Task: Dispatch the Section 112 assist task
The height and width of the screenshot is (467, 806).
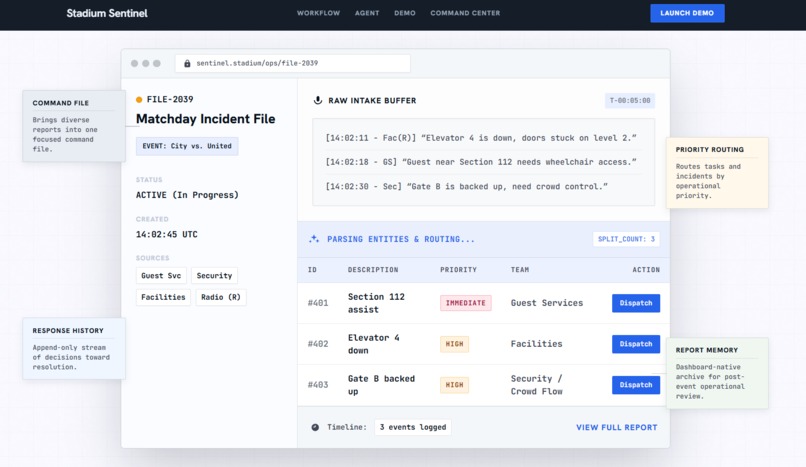Action: [x=636, y=303]
